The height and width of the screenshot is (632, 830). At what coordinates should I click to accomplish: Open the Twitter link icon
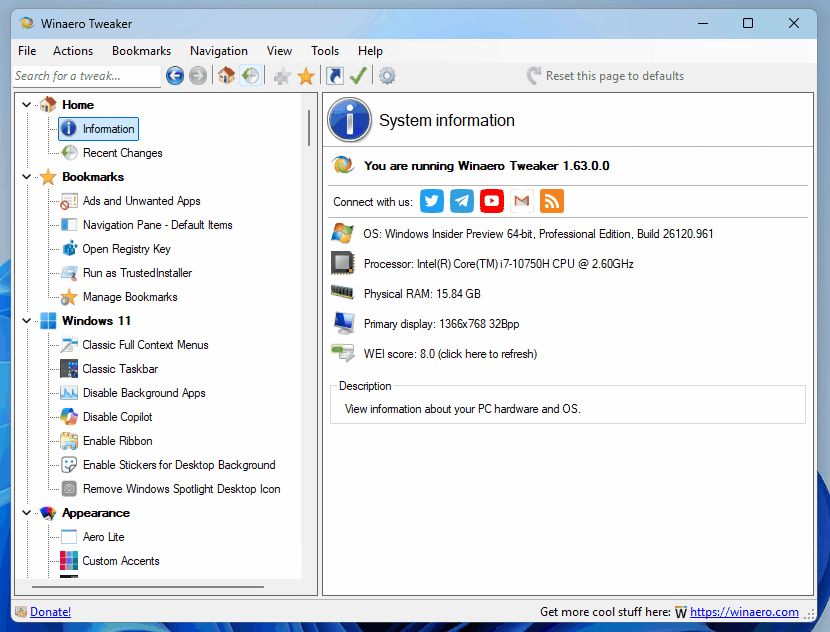pos(431,201)
